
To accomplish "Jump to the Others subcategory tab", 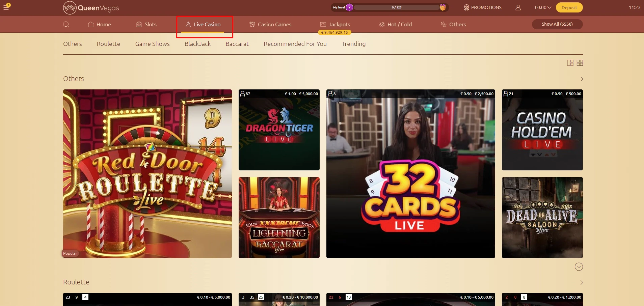I will (73, 44).
